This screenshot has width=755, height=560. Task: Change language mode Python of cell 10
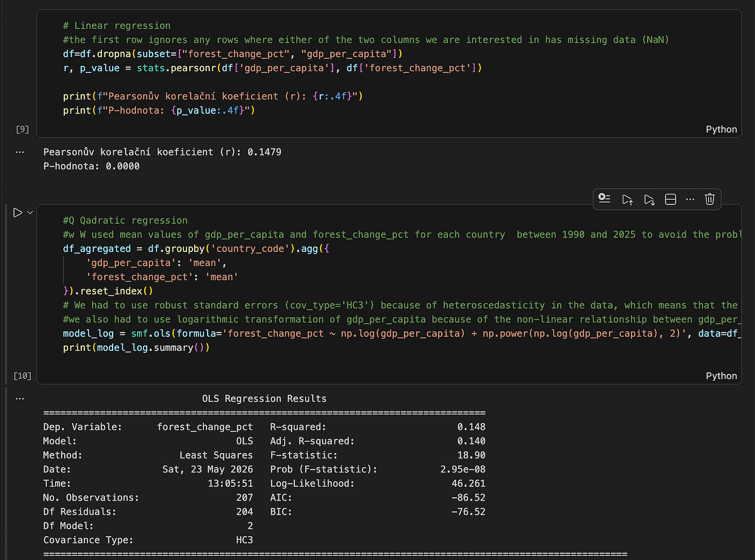[x=721, y=376]
